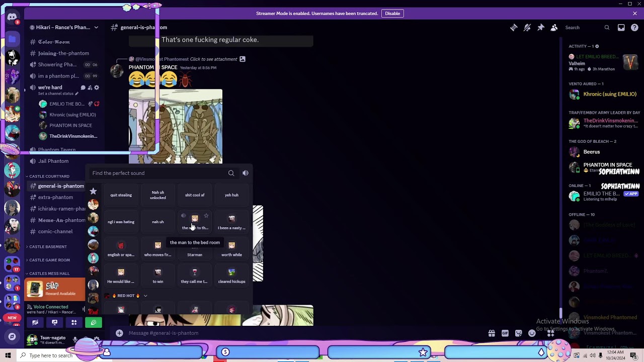Play the quit stealing sound
Viewport: 644px width, 362px height.
pos(121,195)
